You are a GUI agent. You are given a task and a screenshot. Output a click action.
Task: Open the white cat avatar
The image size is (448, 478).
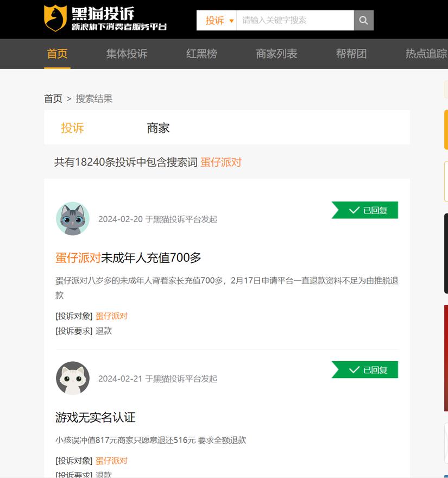(x=73, y=378)
